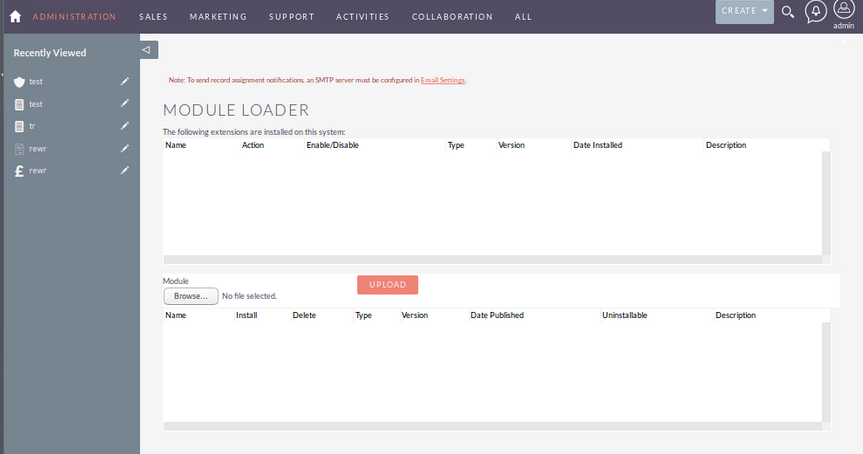863x454 pixels.
Task: Open the first test record link
Action: pyautogui.click(x=36, y=81)
